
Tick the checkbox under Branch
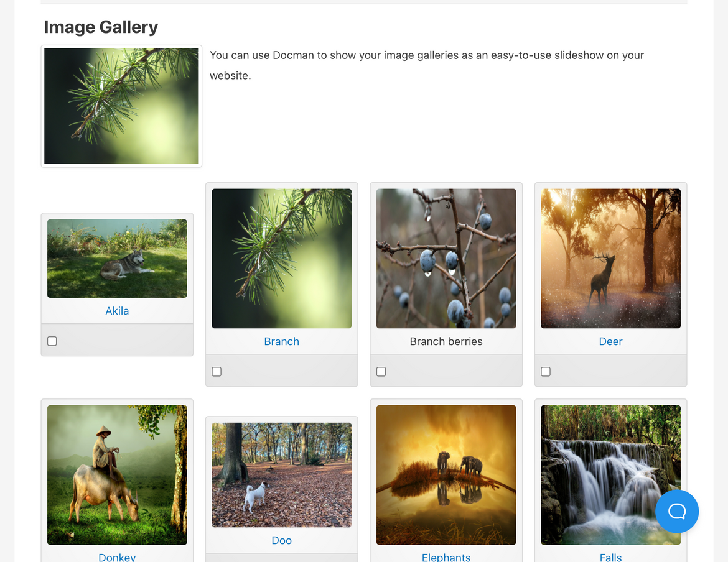click(x=217, y=372)
